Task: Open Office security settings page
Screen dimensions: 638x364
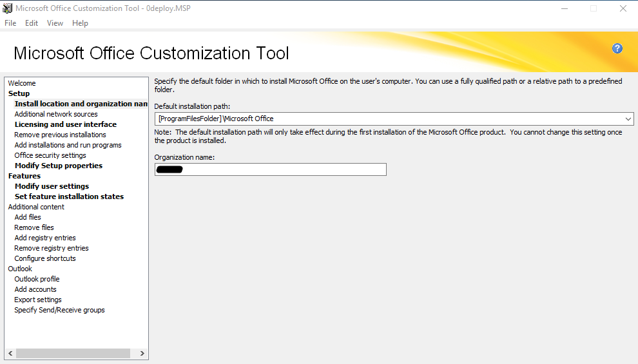Action: (50, 155)
